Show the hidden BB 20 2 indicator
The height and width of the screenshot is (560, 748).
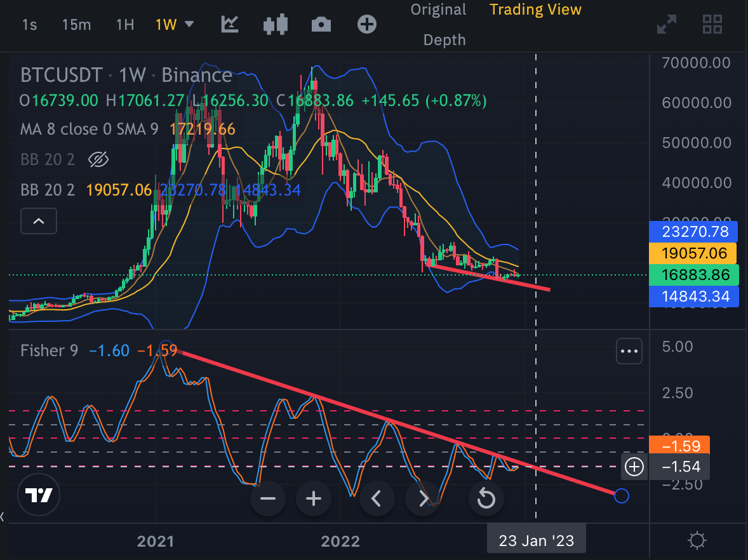pos(98,159)
